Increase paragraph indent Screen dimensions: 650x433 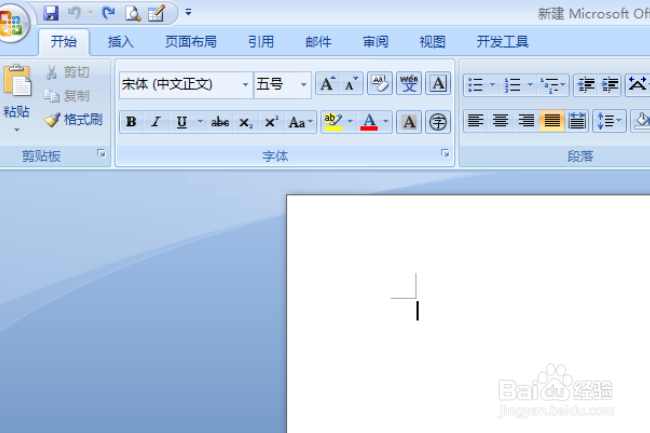610,85
